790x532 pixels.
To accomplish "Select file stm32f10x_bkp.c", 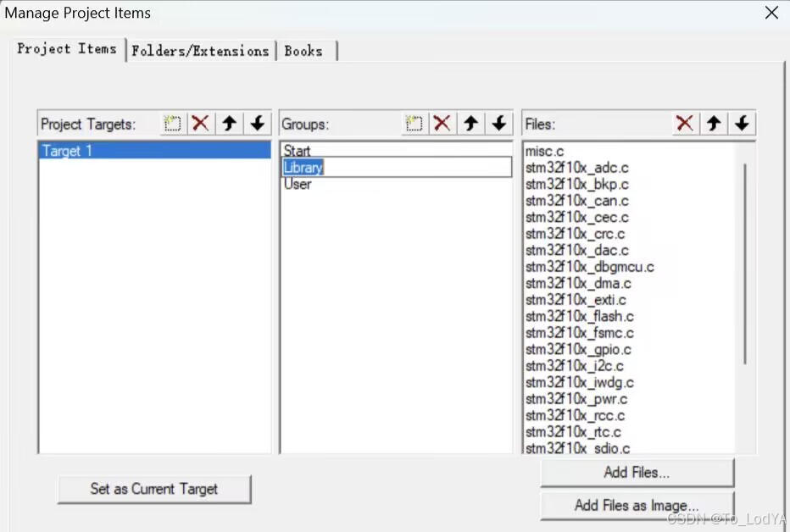I will point(577,184).
